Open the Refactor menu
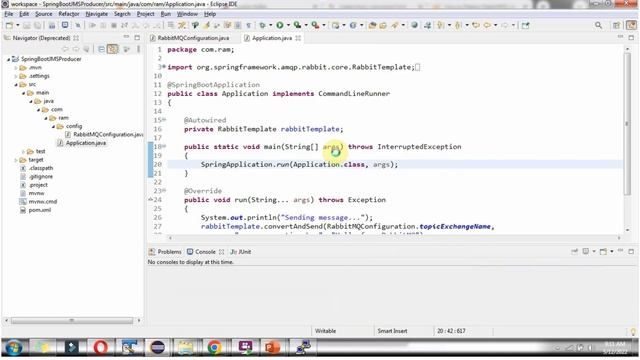The image size is (640, 360). point(69,14)
